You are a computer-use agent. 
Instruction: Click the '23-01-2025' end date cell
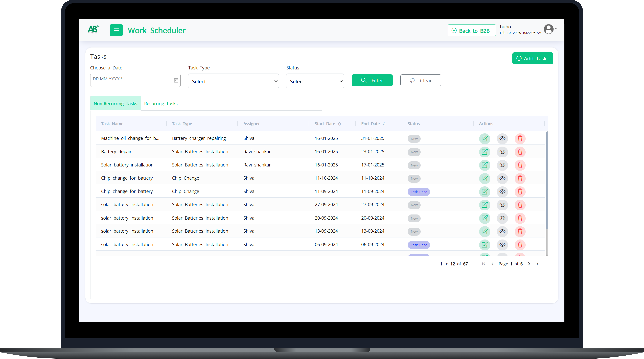pos(373,152)
